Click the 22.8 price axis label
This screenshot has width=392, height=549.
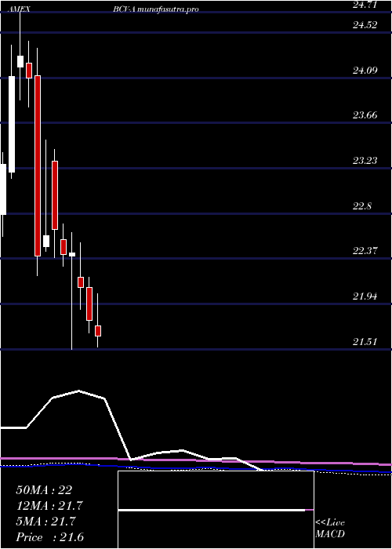(x=362, y=205)
